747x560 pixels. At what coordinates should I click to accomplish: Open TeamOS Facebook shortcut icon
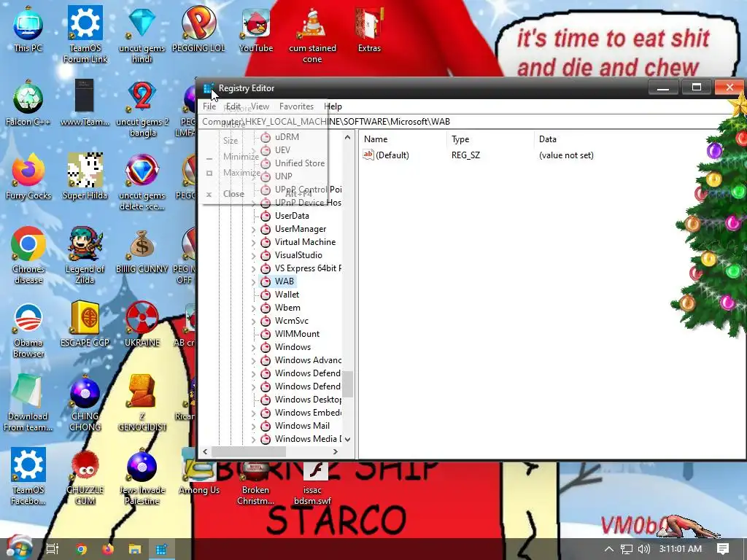click(28, 476)
